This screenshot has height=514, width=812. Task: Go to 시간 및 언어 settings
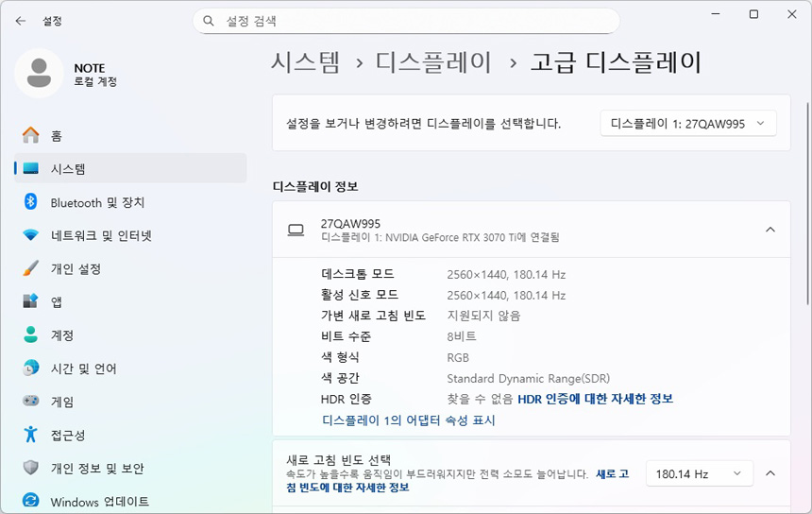83,368
